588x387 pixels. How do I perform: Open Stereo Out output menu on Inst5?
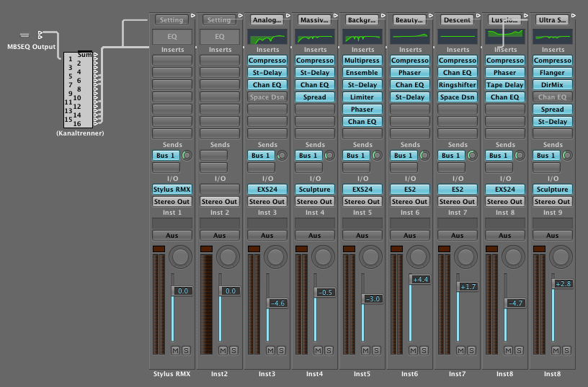click(362, 202)
